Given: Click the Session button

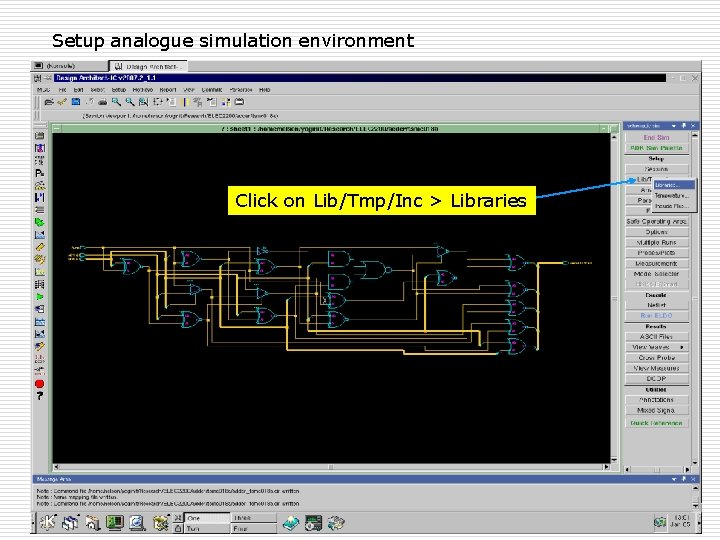Looking at the screenshot, I should pos(656,169).
